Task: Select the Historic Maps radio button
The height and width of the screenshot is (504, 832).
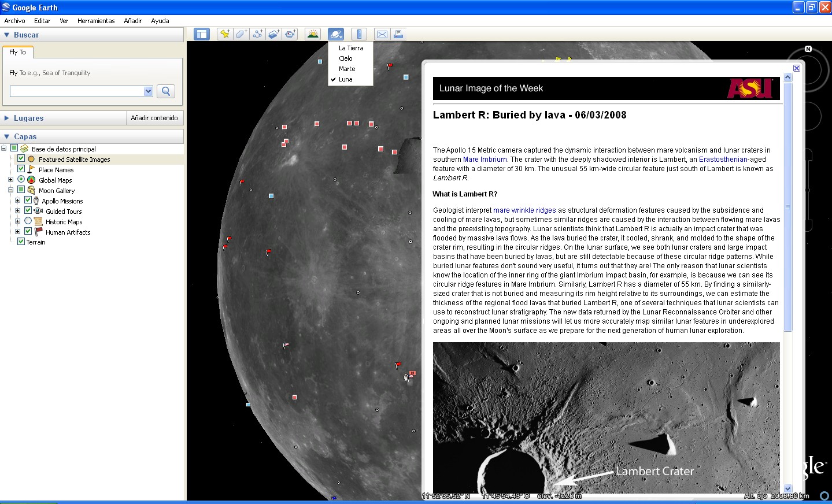Action: pyautogui.click(x=28, y=221)
